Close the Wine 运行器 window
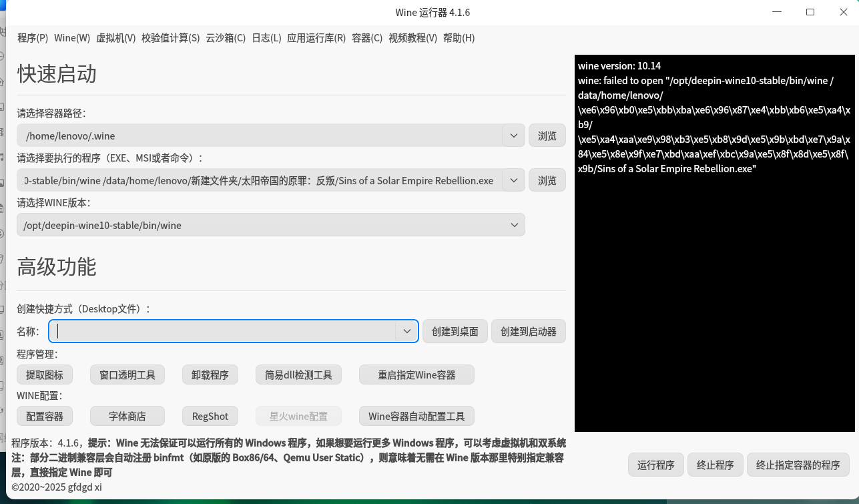859x504 pixels. point(844,12)
